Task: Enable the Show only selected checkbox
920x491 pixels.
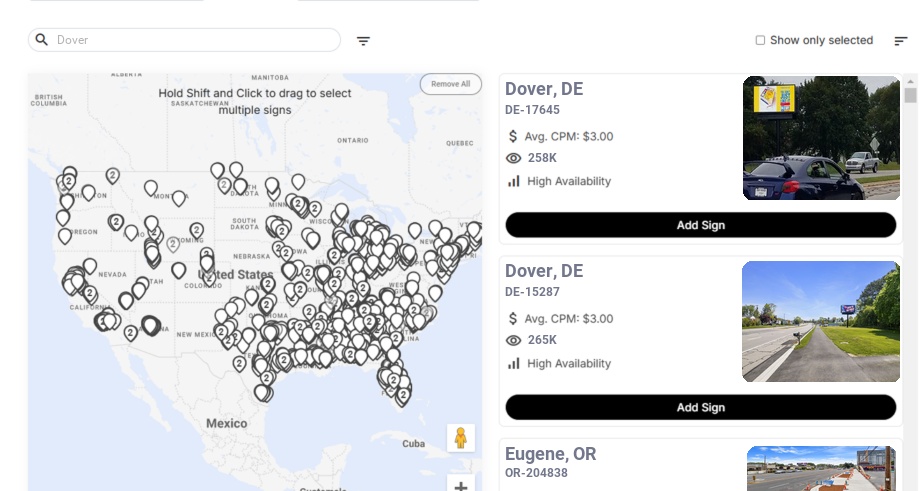Action: (x=760, y=40)
